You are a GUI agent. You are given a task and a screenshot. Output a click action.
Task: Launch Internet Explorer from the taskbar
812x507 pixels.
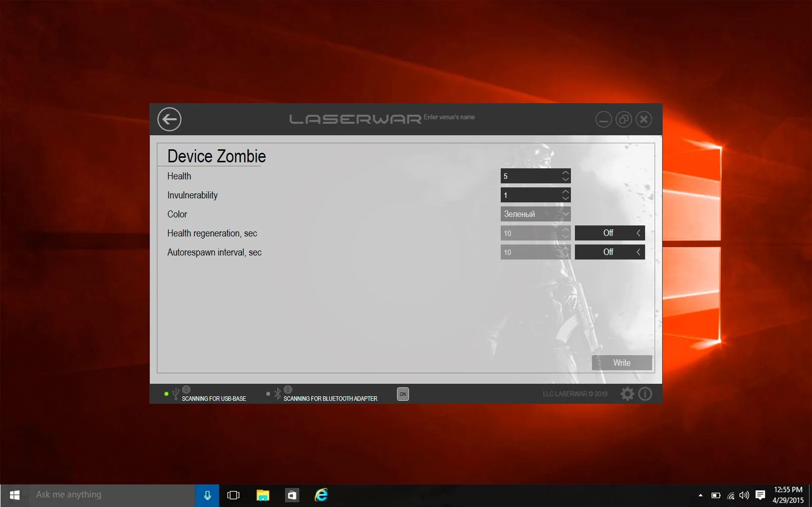point(321,495)
